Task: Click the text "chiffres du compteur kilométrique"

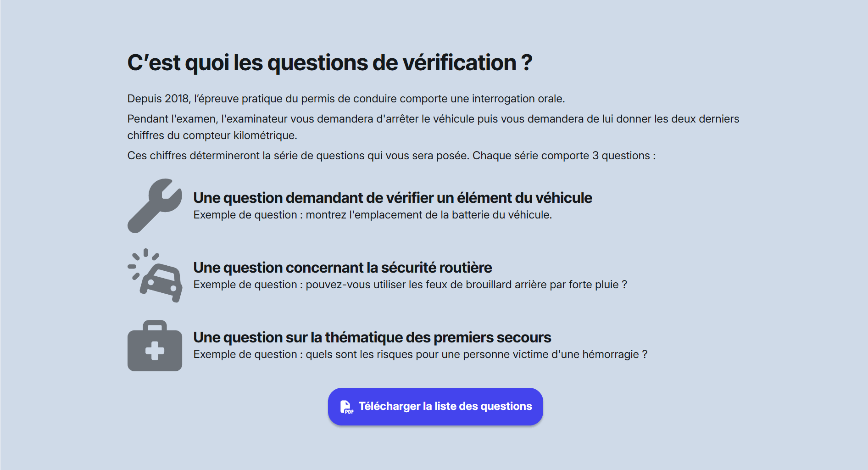Action: click(x=211, y=135)
